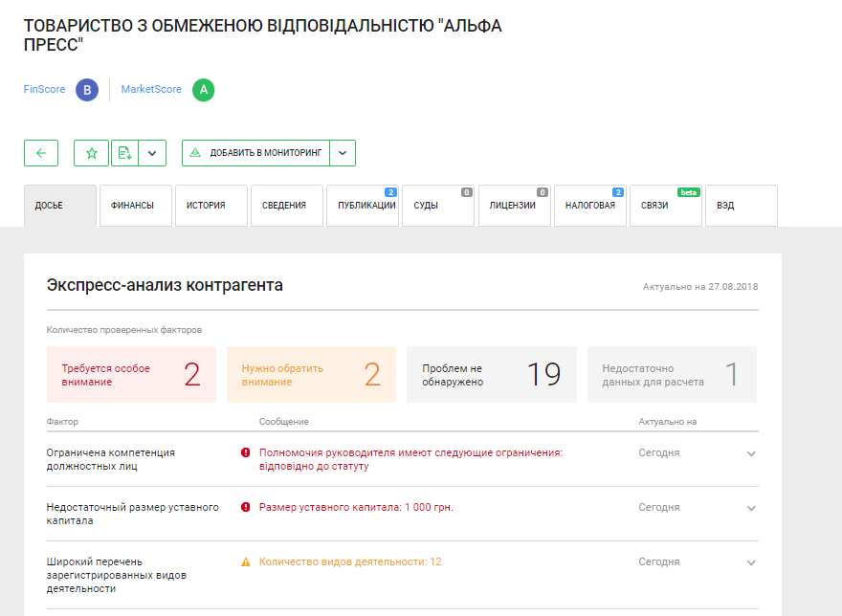
Task: Select the Суды tab
Action: tap(438, 206)
